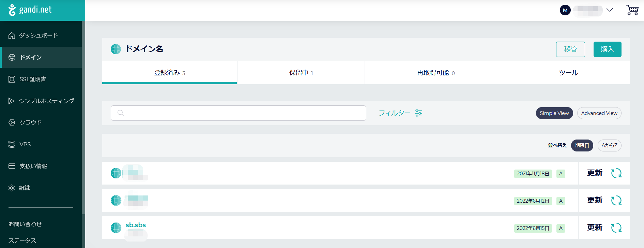Viewport: 644px width, 248px height.
Task: Open the 保留中 tab
Action: click(301, 73)
